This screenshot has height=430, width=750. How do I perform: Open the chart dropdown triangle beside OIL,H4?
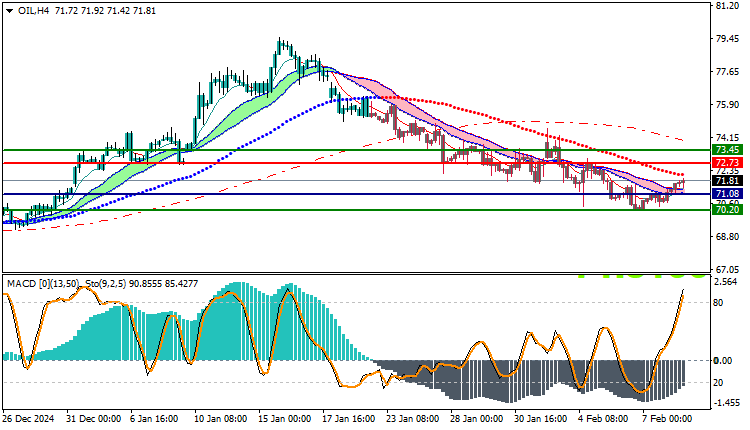pyautogui.click(x=10, y=11)
